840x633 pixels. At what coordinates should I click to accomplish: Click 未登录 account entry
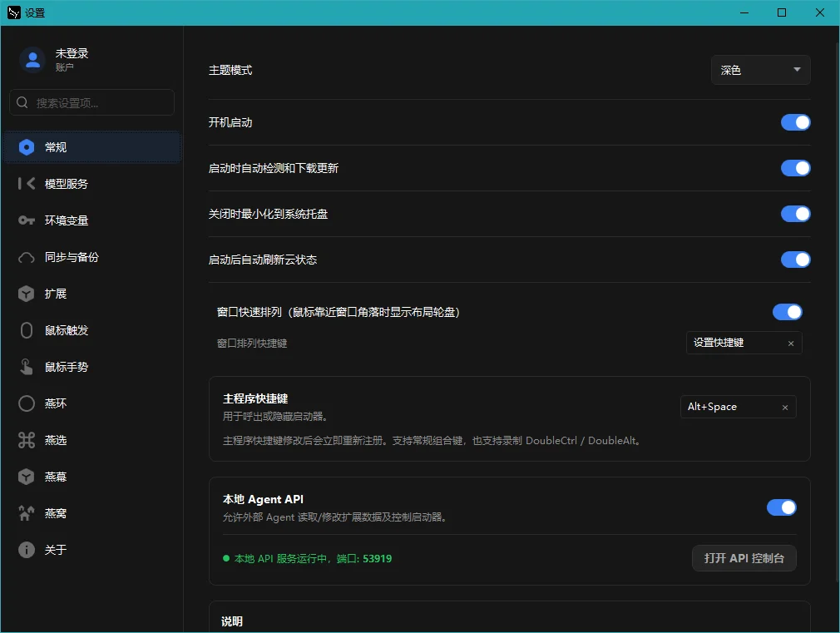point(72,53)
